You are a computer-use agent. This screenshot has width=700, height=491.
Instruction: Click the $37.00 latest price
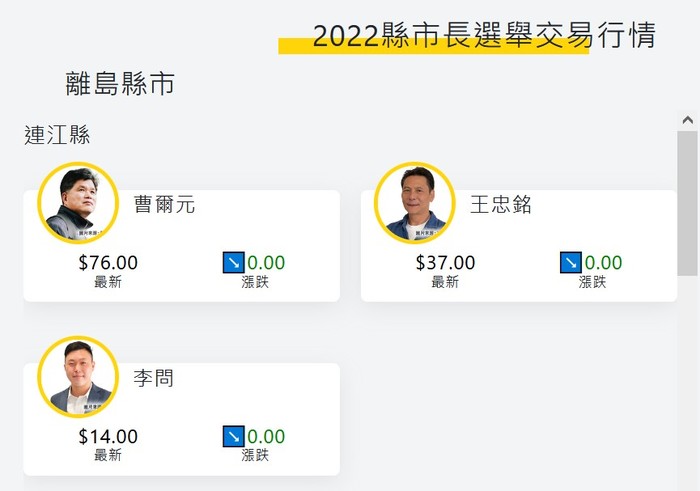pyautogui.click(x=445, y=262)
